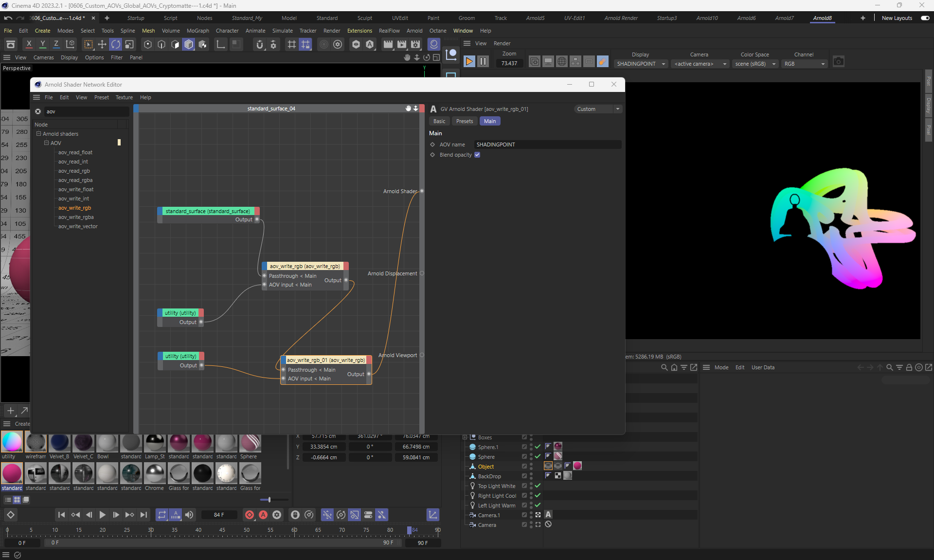Start the Arnold IPR render play button
Screen dimensions: 934x560
(469, 61)
